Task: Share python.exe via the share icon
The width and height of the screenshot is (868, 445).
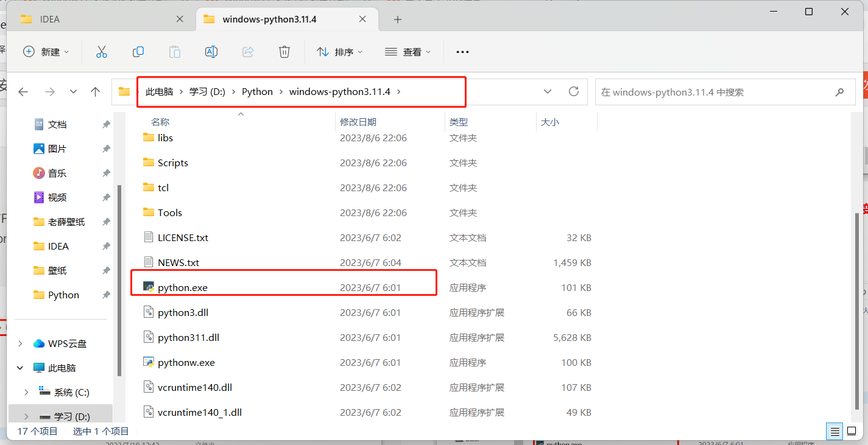Action: [x=248, y=52]
